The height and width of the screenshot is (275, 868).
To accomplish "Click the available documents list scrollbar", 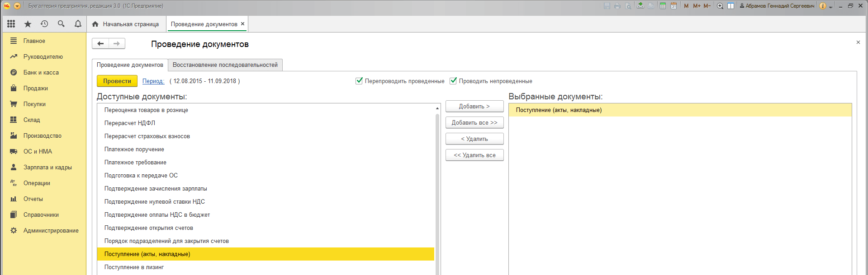I will coord(437,190).
